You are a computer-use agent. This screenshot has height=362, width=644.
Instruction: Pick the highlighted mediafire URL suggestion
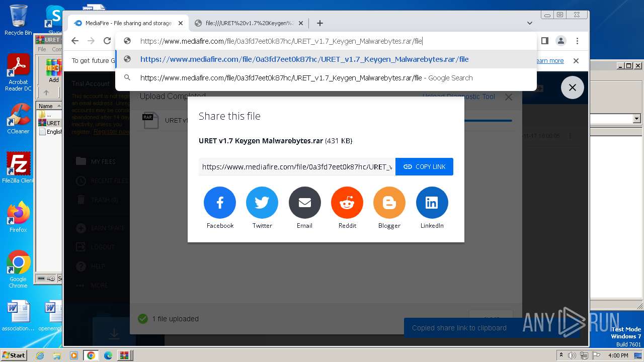[326, 59]
